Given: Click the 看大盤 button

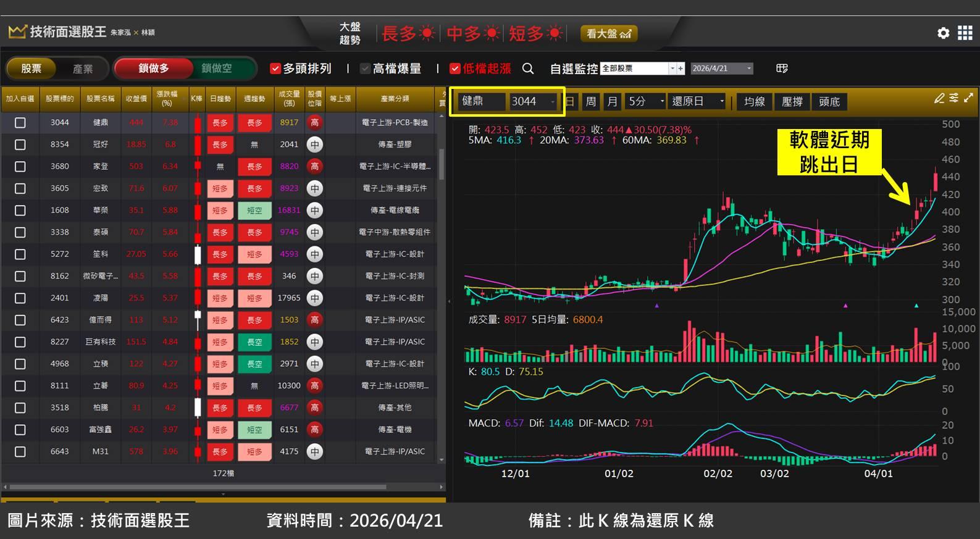Looking at the screenshot, I should click(608, 34).
